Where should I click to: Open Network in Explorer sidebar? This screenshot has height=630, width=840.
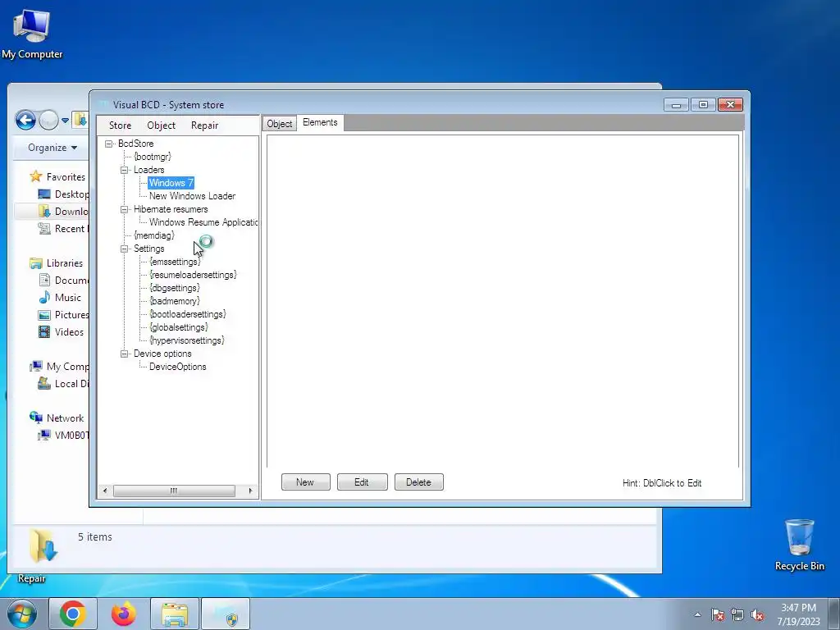click(x=57, y=418)
